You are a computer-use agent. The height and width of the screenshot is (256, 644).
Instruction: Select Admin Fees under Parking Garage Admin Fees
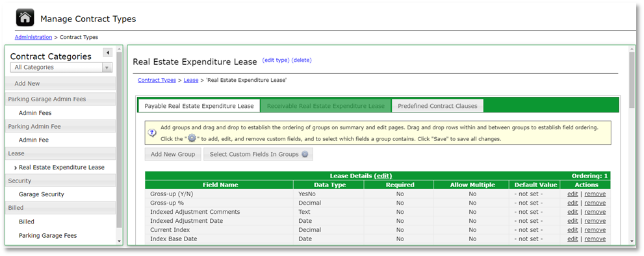pyautogui.click(x=35, y=112)
